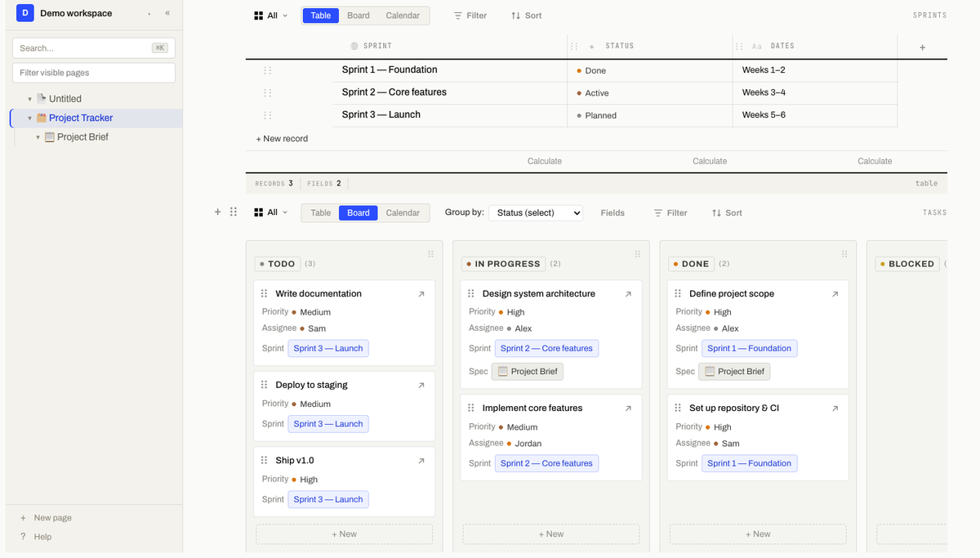Screen dimensions: 980x558
Task: Focus the Search field in sidebar
Action: point(94,48)
